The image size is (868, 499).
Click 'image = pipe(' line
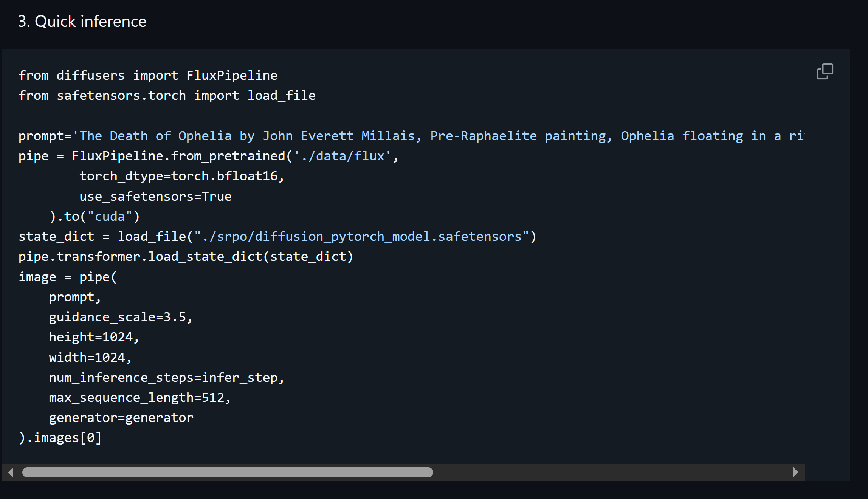coord(68,277)
